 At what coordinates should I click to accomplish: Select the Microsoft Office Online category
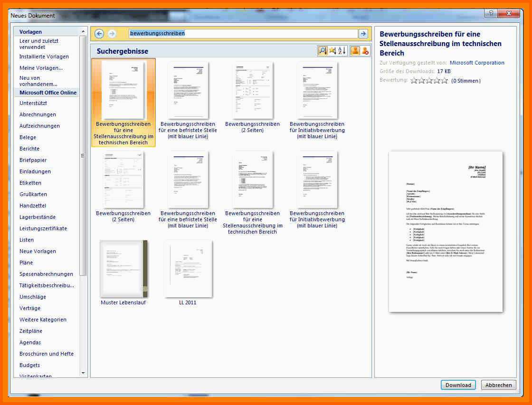[x=48, y=93]
